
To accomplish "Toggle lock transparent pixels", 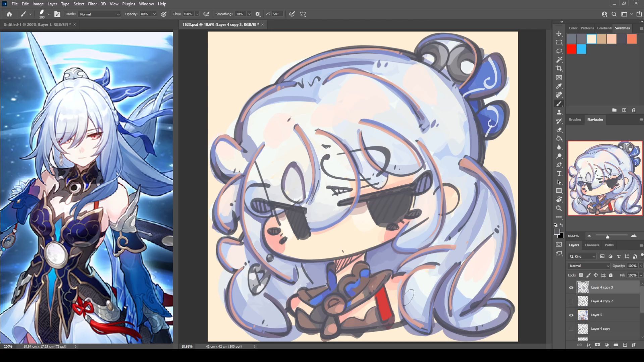I will (581, 275).
